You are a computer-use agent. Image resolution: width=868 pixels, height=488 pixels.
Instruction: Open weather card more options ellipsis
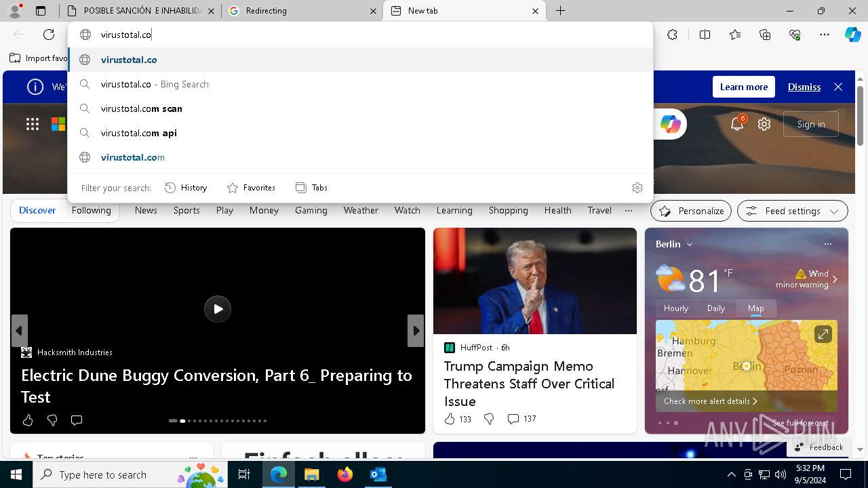(x=827, y=244)
